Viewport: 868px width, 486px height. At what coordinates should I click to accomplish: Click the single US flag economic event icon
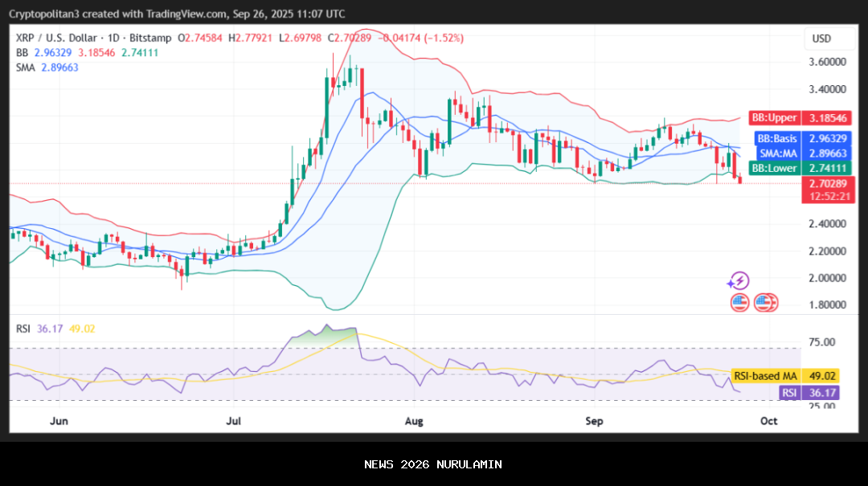(x=739, y=303)
